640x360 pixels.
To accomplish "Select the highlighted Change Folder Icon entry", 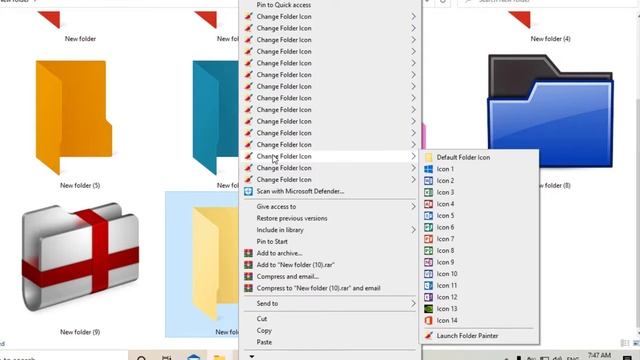I will pos(330,156).
